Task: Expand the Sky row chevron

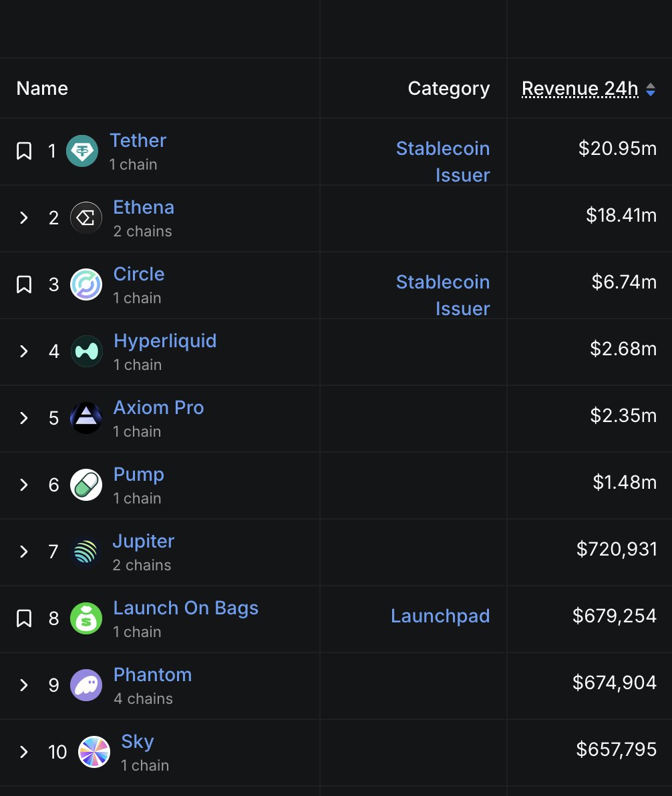Action: click(23, 752)
